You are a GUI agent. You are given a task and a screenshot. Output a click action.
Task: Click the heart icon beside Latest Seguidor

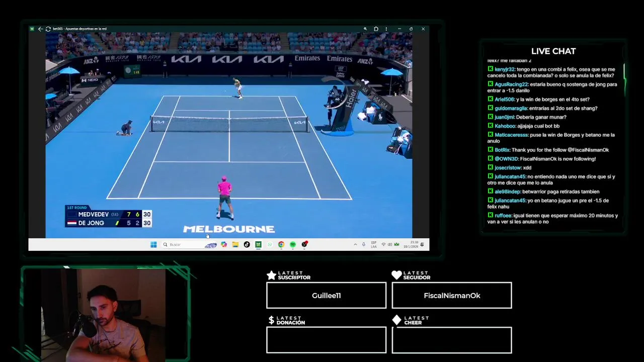click(396, 275)
